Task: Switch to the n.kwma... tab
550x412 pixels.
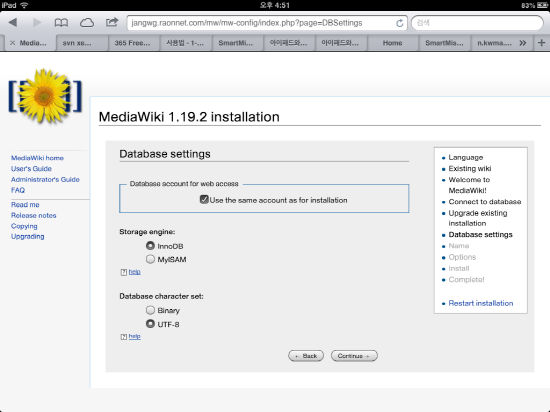Action: [494, 43]
